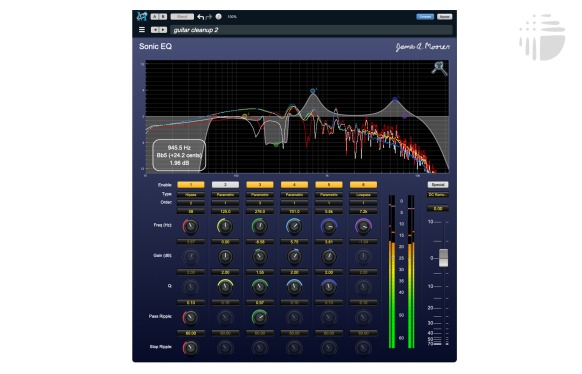Click the band 4 Gain knob
Image resolution: width=582 pixels, height=374 pixels.
pos(294,257)
